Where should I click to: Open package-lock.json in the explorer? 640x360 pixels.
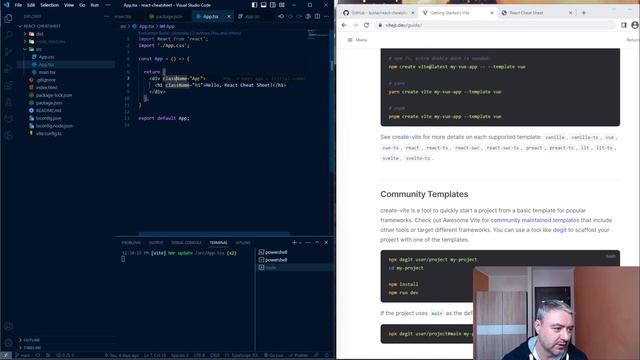[53, 95]
